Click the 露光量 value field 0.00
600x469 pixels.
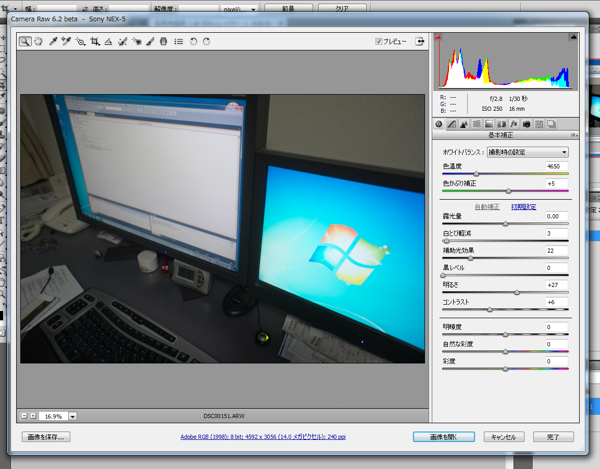click(x=556, y=217)
